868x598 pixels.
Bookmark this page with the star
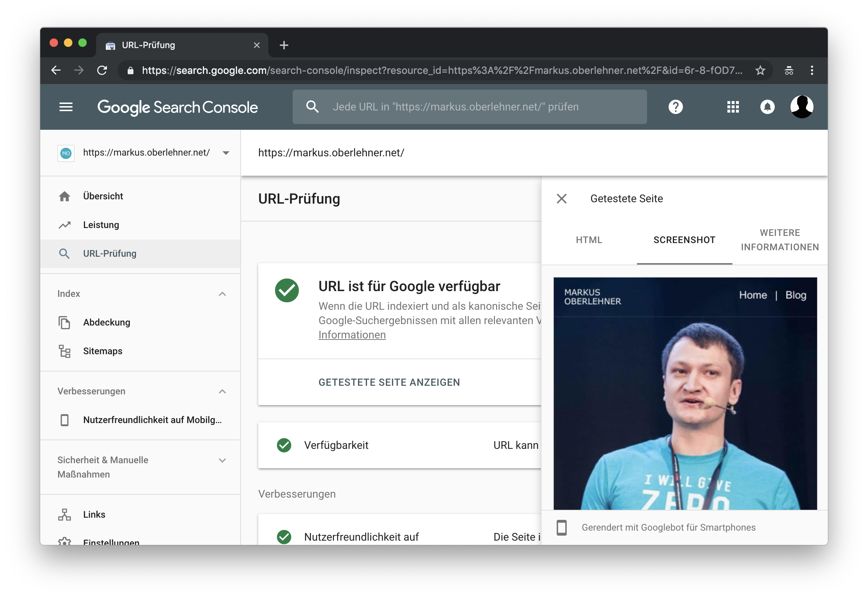click(760, 70)
